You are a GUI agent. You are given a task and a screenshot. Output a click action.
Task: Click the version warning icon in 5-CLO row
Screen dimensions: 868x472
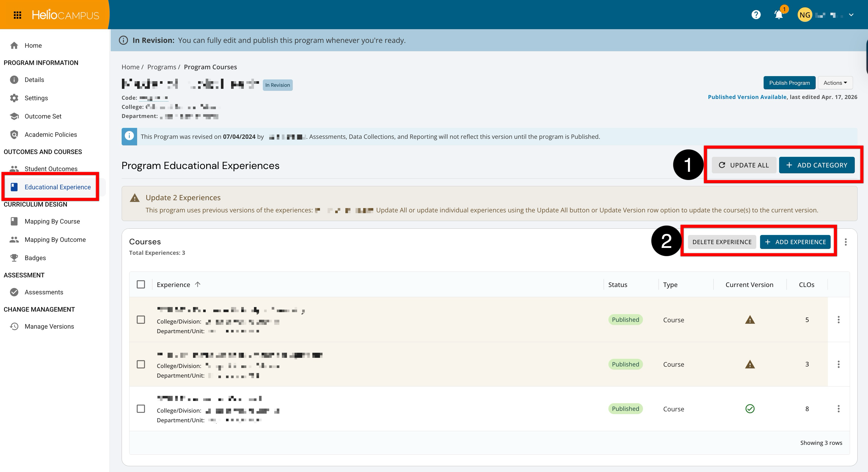(x=750, y=319)
